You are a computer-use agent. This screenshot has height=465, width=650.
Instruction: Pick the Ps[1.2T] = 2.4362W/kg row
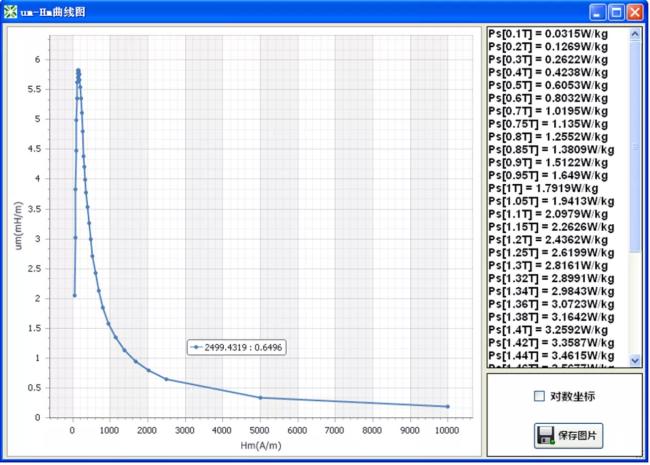pyautogui.click(x=550, y=240)
